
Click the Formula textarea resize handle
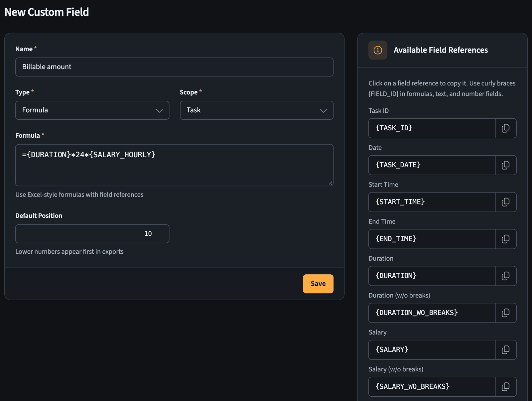pos(331,183)
